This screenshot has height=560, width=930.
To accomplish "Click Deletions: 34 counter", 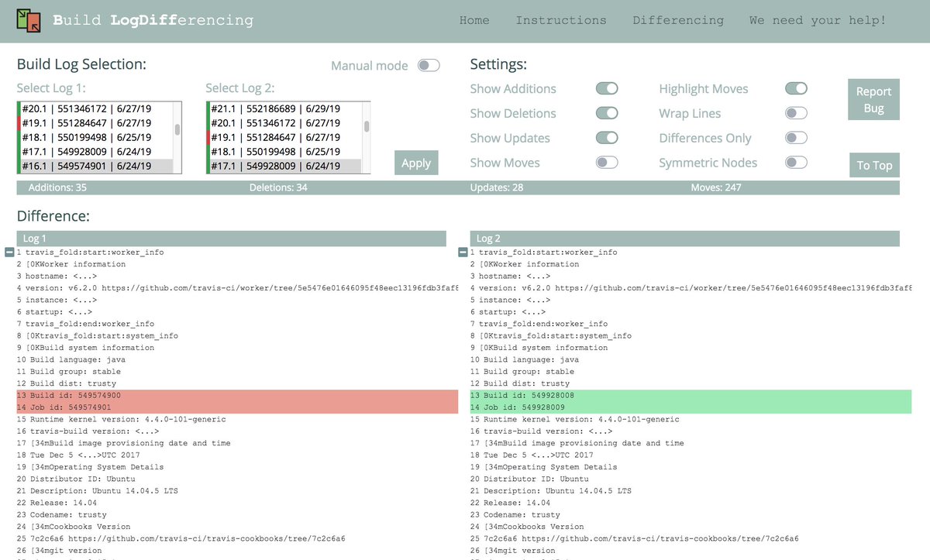I will [x=278, y=187].
